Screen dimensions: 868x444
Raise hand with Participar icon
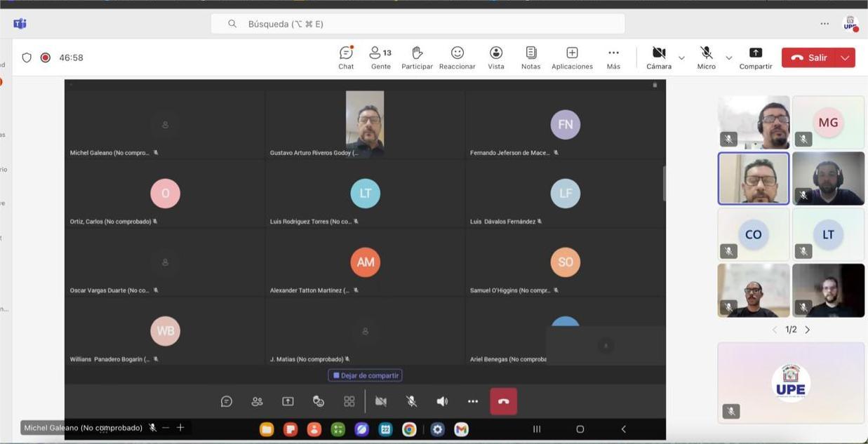[x=417, y=58]
